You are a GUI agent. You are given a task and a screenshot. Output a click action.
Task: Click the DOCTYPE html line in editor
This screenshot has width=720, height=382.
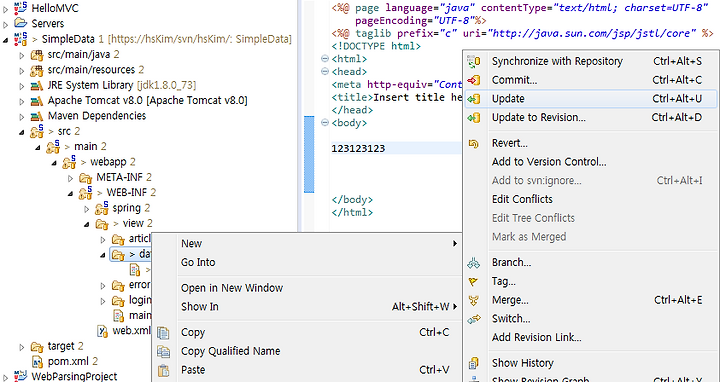(376, 46)
